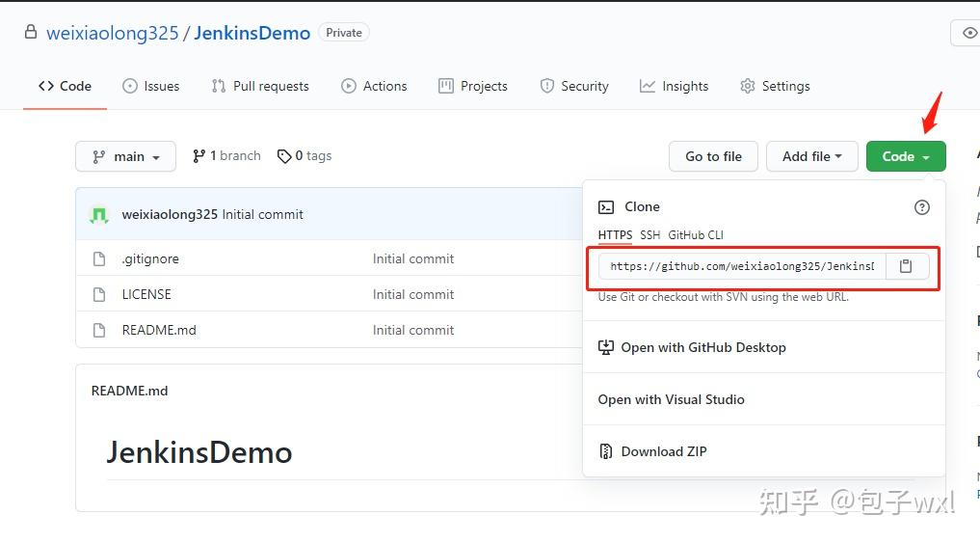Open the Security tab
This screenshot has width=980, height=542.
pyautogui.click(x=573, y=87)
